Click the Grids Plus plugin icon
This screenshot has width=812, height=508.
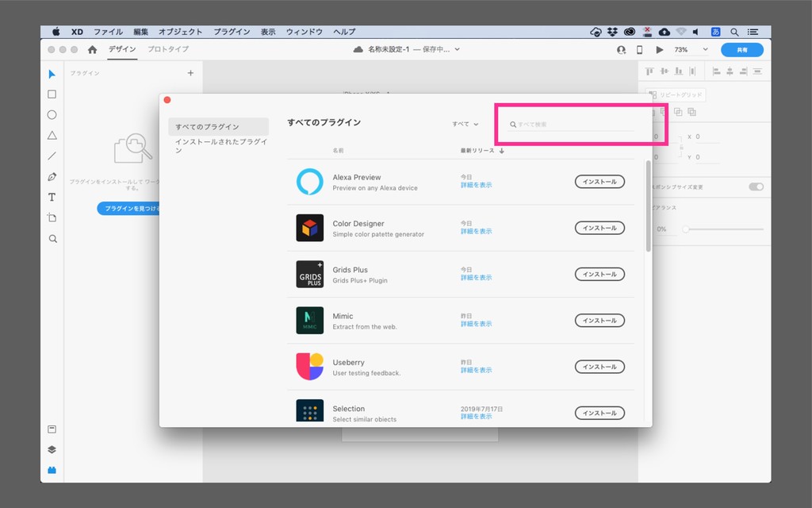pos(310,274)
